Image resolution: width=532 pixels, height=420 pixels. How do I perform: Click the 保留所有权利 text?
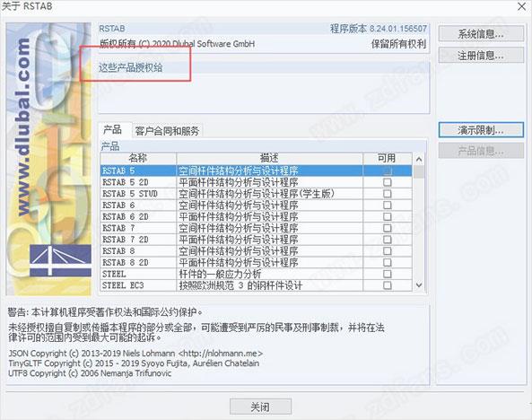[398, 44]
